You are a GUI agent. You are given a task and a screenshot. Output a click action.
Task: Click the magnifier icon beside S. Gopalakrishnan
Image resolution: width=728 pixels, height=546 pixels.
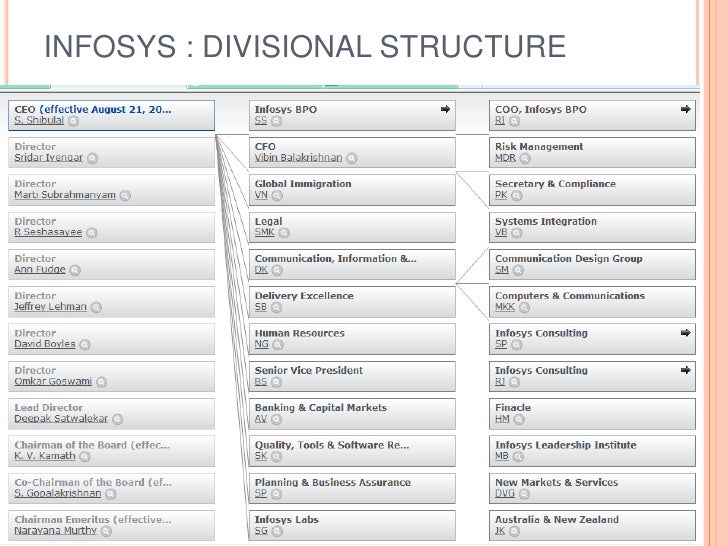tap(110, 494)
